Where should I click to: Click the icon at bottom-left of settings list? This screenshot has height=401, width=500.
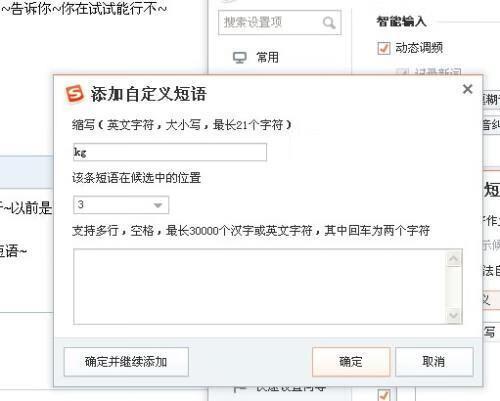pos(240,389)
